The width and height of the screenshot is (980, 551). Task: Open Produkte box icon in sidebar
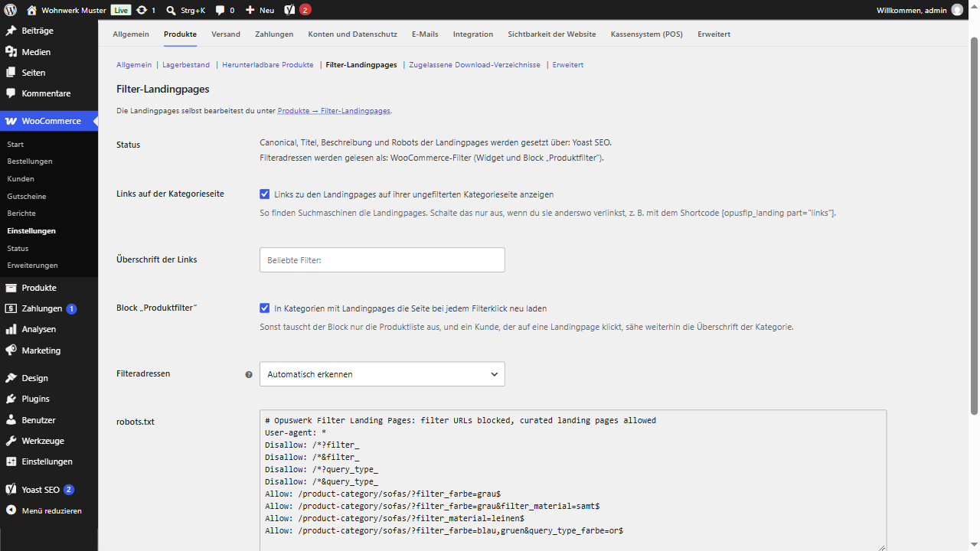pos(11,288)
